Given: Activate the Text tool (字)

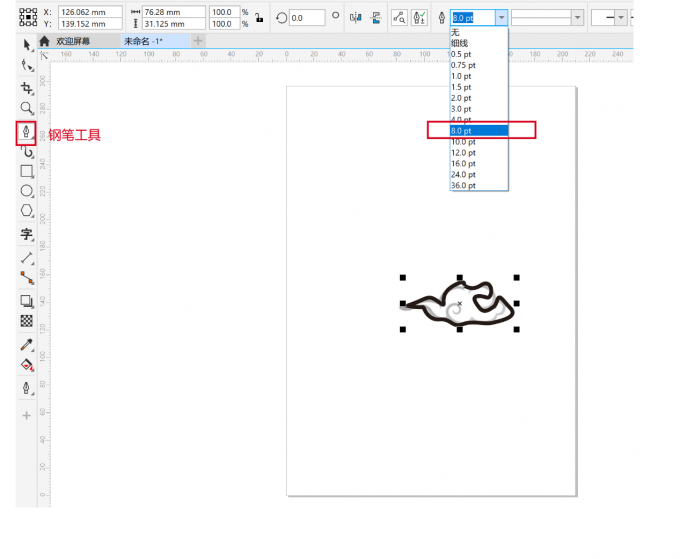Looking at the screenshot, I should (27, 235).
